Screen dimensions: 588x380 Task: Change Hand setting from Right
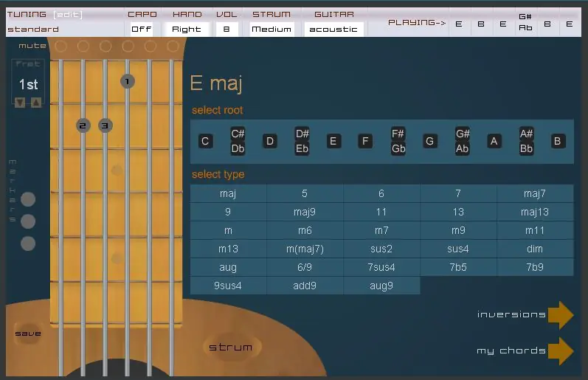click(187, 30)
